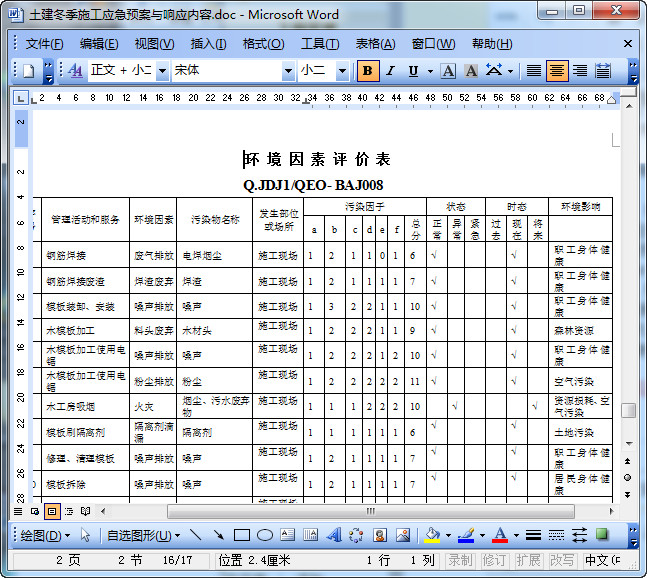Insert a picture from file
This screenshot has width=647, height=578.
403,535
